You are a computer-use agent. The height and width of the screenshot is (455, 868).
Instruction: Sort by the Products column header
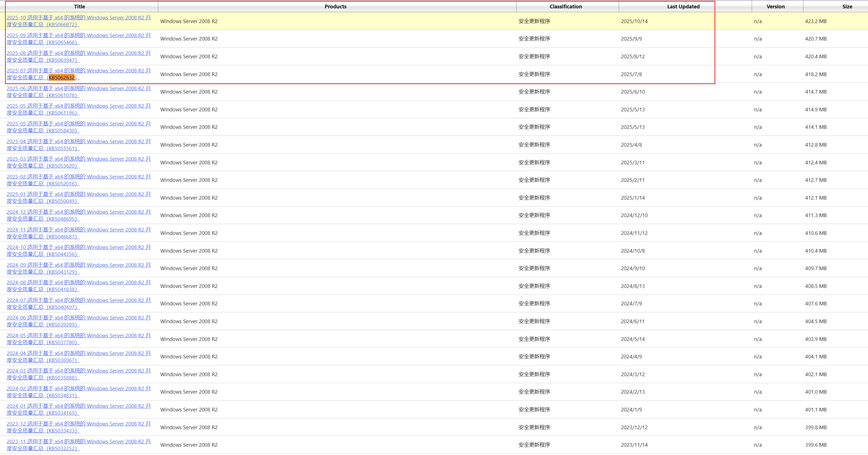(335, 6)
